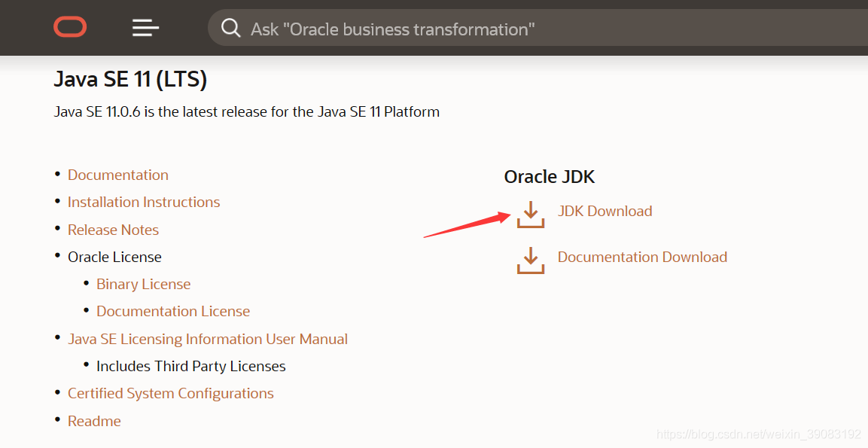Click the Documentation Download arrow icon
Image resolution: width=868 pixels, height=448 pixels.
point(530,261)
